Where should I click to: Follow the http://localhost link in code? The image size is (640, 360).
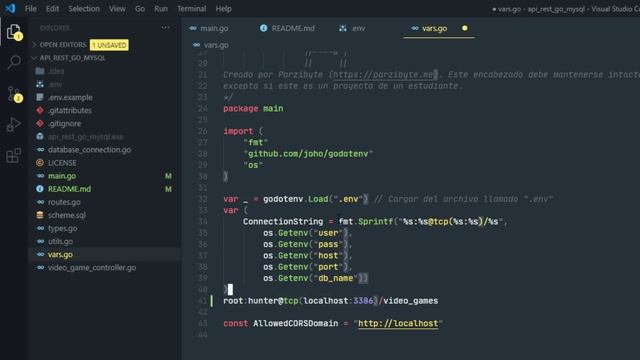coord(398,324)
